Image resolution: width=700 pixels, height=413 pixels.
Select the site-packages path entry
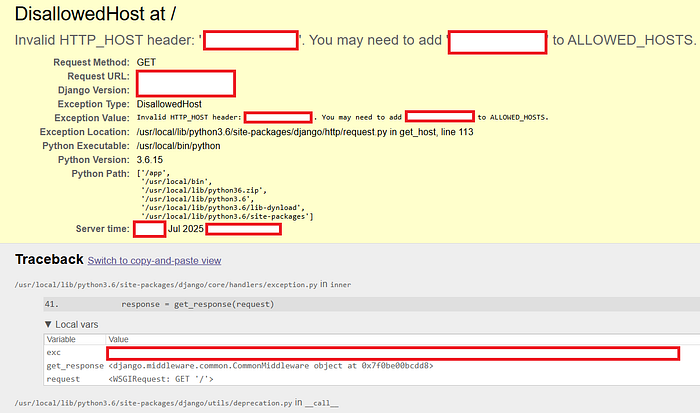point(225,217)
